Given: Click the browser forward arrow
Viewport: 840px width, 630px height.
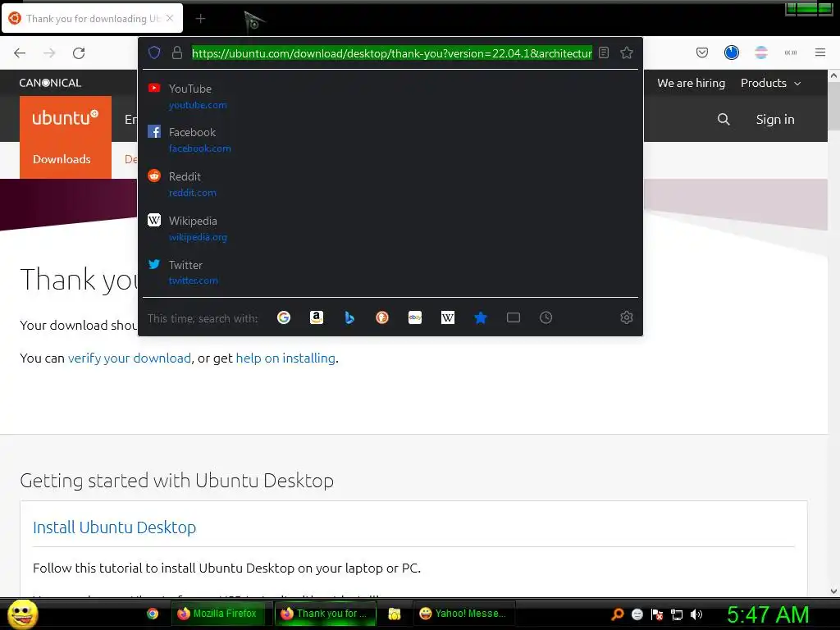Looking at the screenshot, I should [x=49, y=53].
